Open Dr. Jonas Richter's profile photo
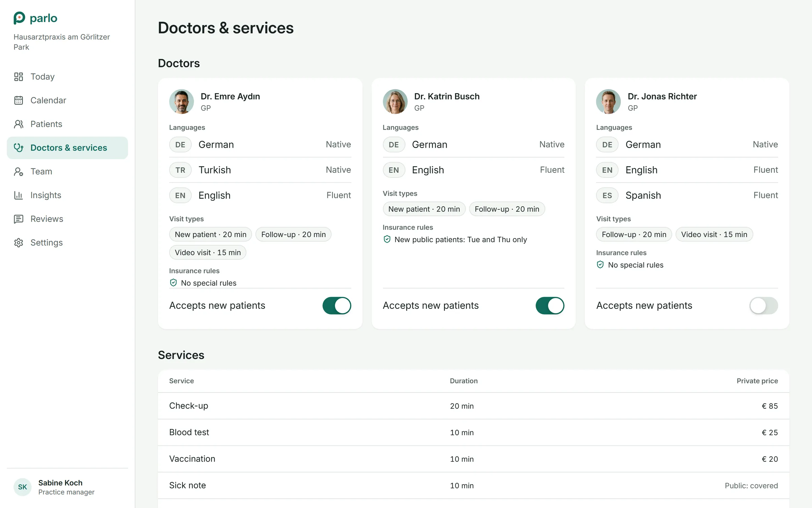 click(x=608, y=102)
